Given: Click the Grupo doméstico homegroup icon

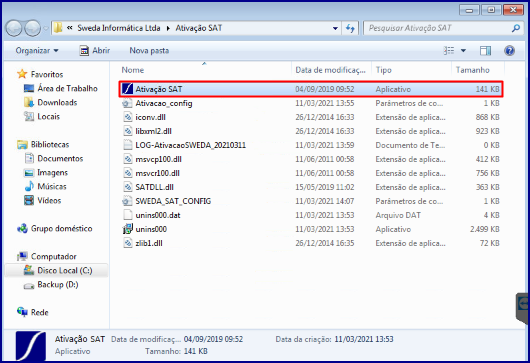Looking at the screenshot, I should pos(22,228).
